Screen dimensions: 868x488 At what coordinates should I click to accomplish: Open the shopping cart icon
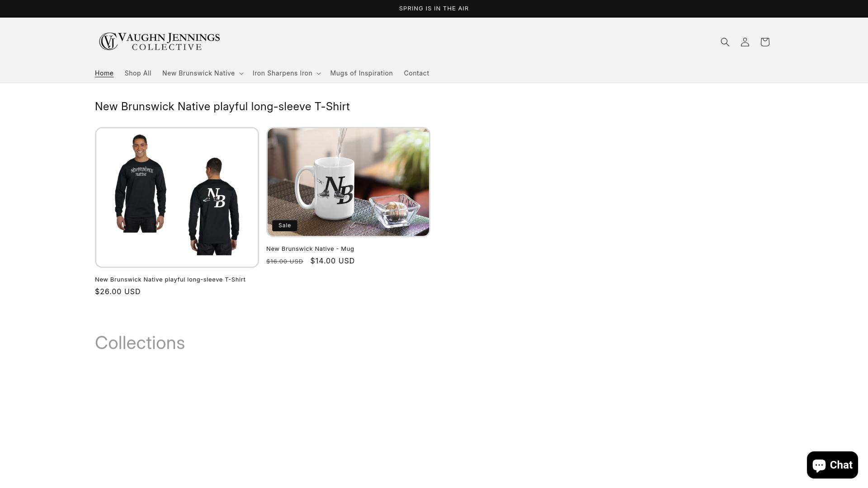click(x=765, y=42)
